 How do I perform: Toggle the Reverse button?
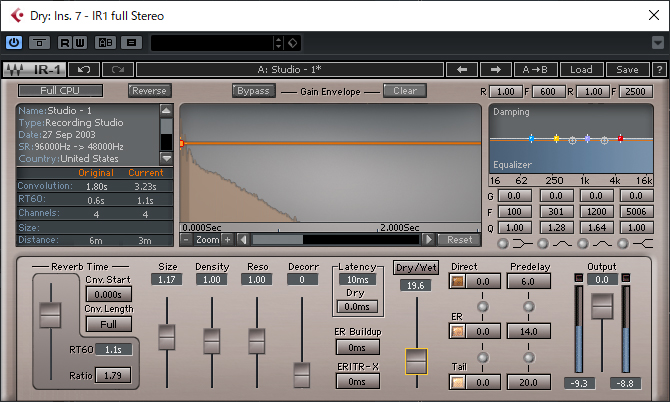tap(150, 91)
